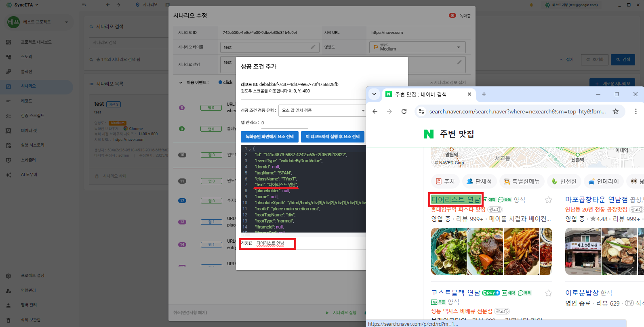
Task: Open the SyncETA logo dropdown
Action: (23, 5)
